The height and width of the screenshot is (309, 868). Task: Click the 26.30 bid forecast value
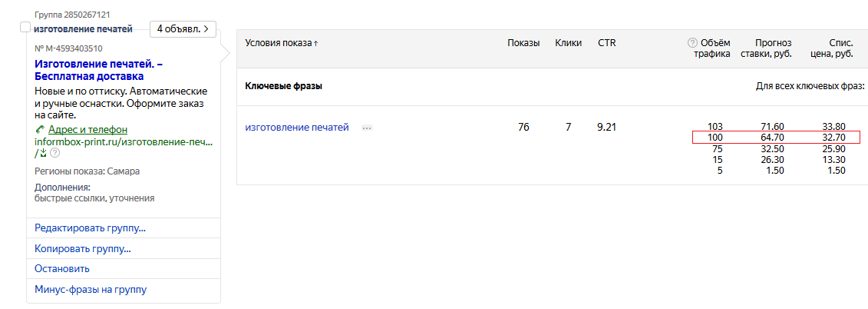771,160
